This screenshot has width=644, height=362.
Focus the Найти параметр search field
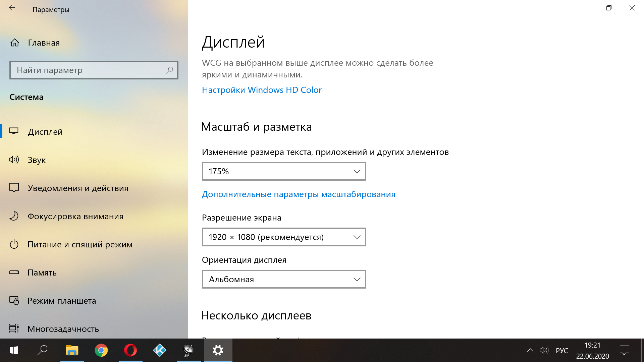coord(87,70)
